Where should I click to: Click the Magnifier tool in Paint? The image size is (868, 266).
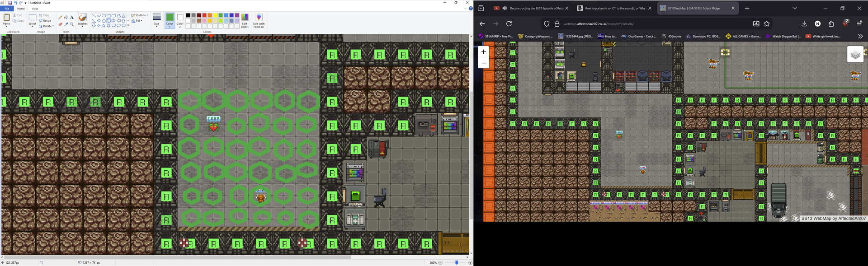pos(72,24)
